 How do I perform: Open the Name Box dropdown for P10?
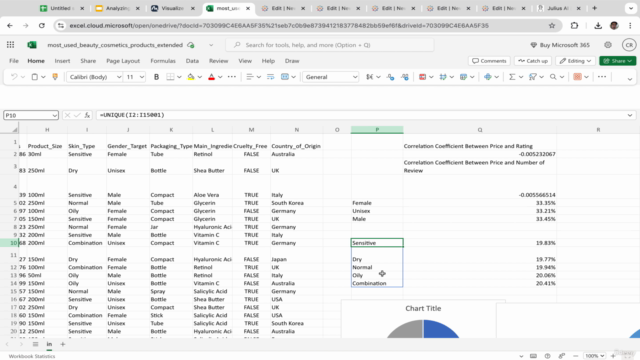[54, 116]
